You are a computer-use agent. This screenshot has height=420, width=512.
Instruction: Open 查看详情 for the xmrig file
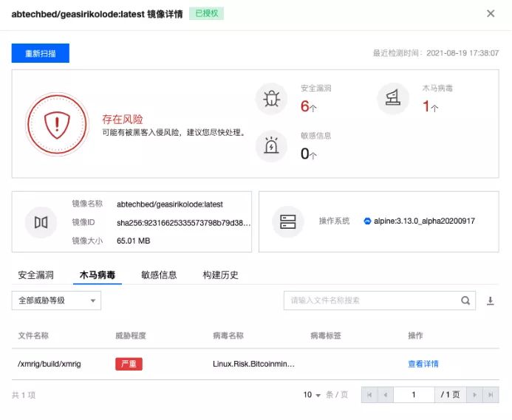pos(423,364)
